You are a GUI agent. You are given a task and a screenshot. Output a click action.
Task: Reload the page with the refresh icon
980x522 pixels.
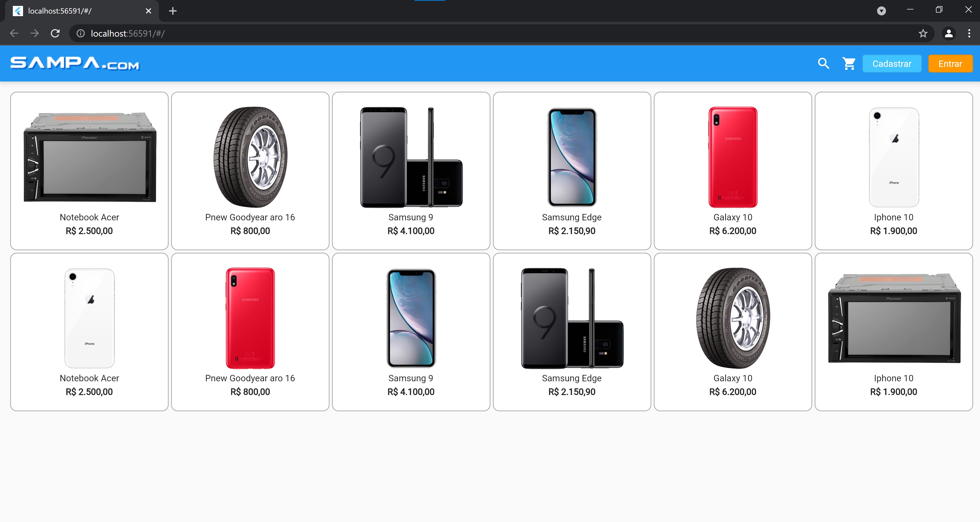[x=55, y=34]
